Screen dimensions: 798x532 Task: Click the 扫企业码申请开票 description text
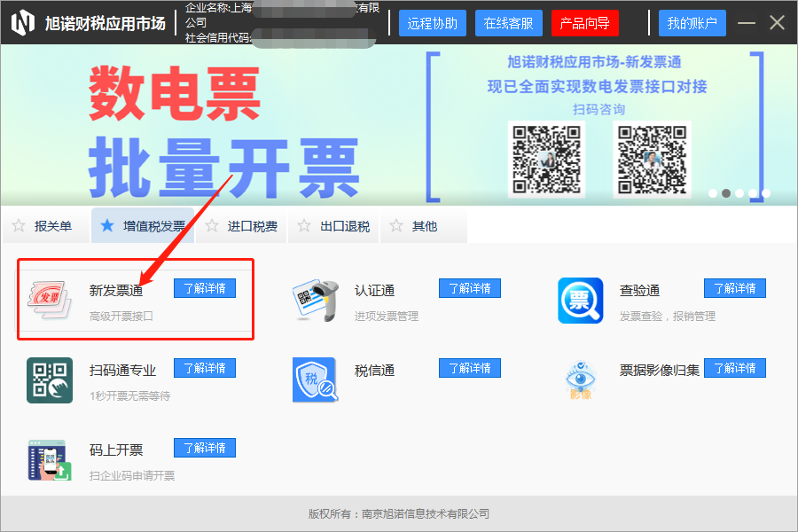(x=132, y=476)
